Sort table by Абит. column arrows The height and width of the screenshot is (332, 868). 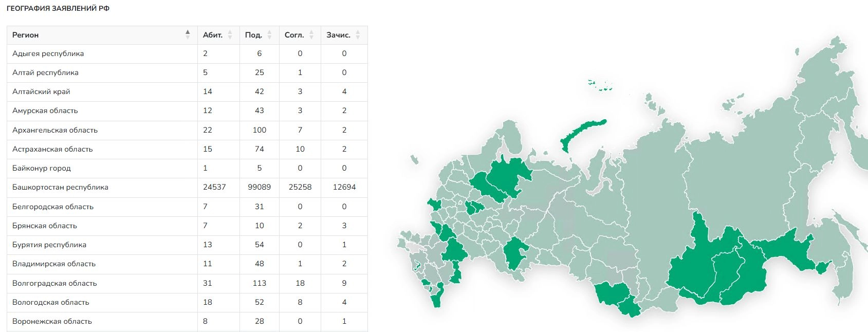[x=230, y=34]
